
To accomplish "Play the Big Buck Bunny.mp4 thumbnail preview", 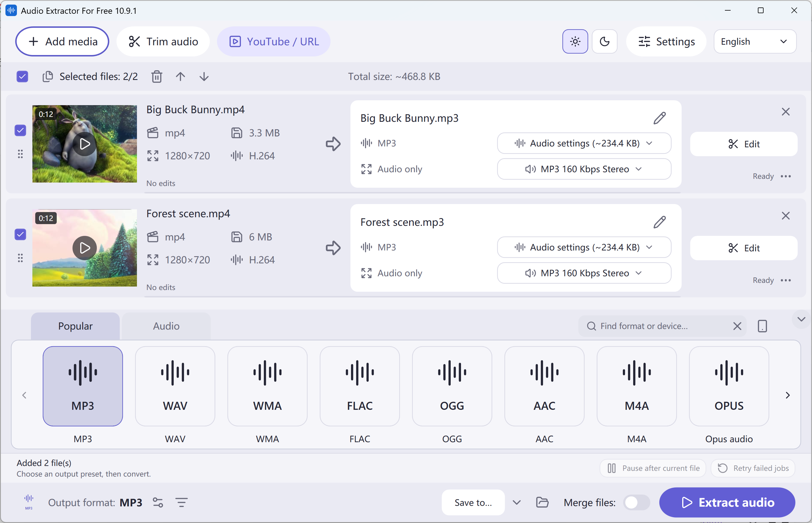I will pos(85,144).
